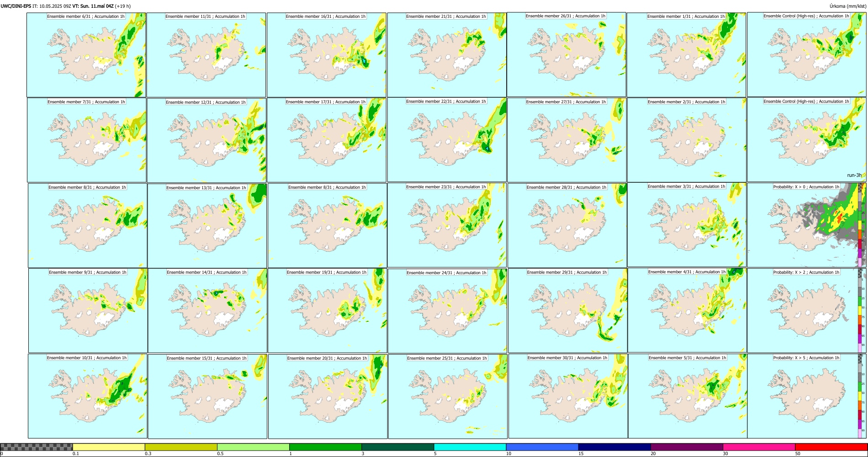868x457 pixels.
Task: View the Ensemble member 28/31 map
Action: (x=567, y=226)
